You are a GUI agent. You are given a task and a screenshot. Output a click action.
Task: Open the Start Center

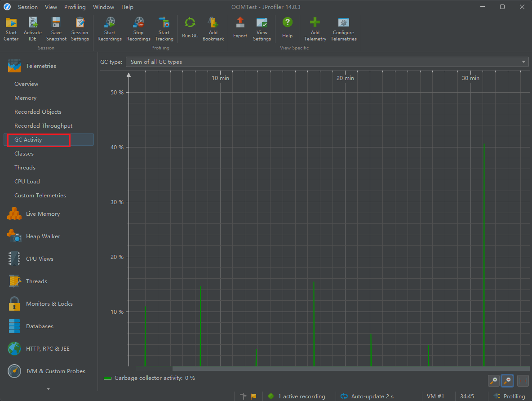click(11, 29)
